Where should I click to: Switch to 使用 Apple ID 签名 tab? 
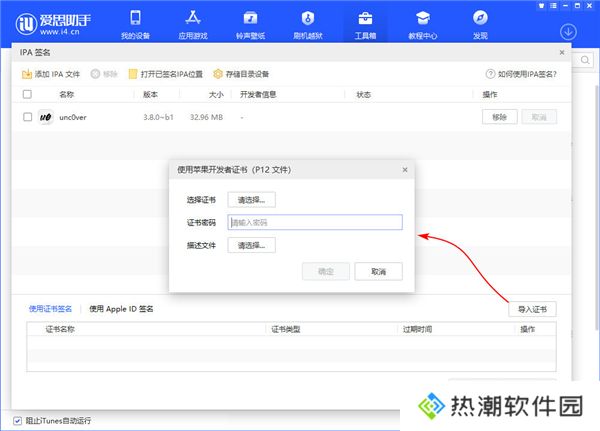[122, 309]
